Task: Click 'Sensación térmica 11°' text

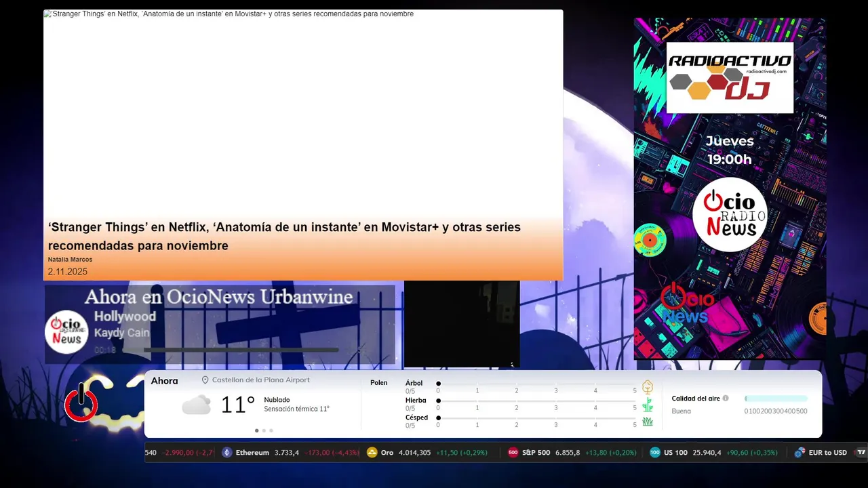Action: click(296, 409)
